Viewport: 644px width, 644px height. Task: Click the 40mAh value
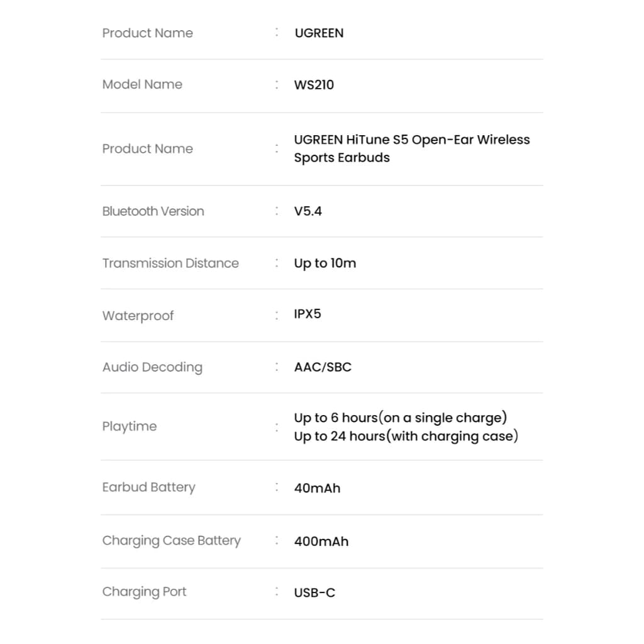click(x=317, y=488)
